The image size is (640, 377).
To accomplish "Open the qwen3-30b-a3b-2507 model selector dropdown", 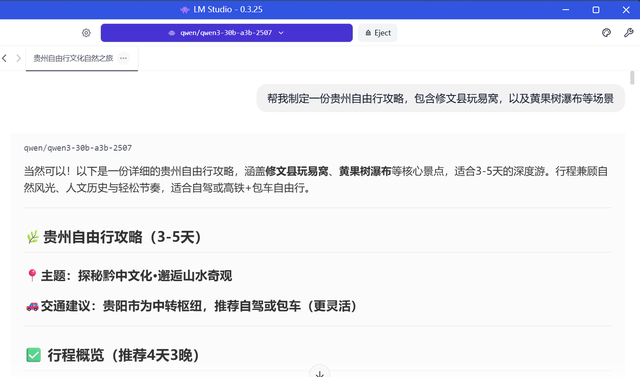I will point(227,33).
